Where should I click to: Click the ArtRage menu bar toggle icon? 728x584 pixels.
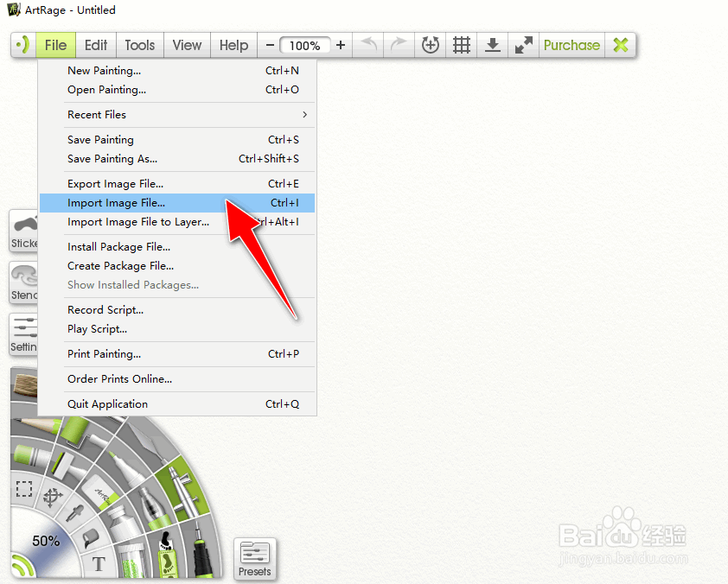pos(23,45)
